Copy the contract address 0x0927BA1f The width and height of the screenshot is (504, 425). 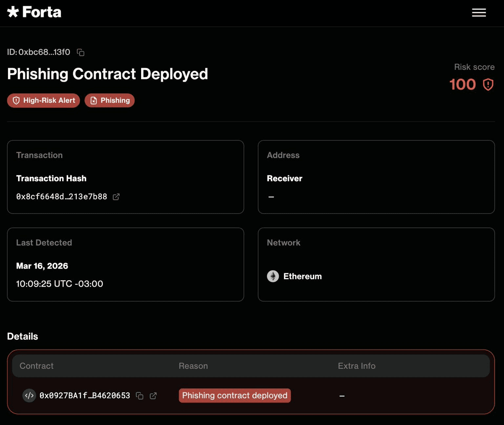point(140,396)
